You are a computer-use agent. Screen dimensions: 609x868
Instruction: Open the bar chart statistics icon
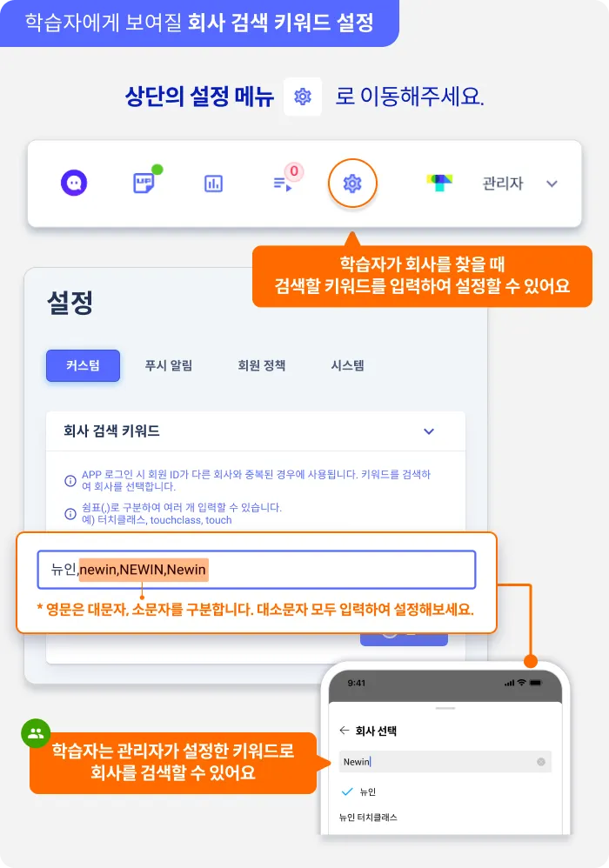pyautogui.click(x=214, y=184)
